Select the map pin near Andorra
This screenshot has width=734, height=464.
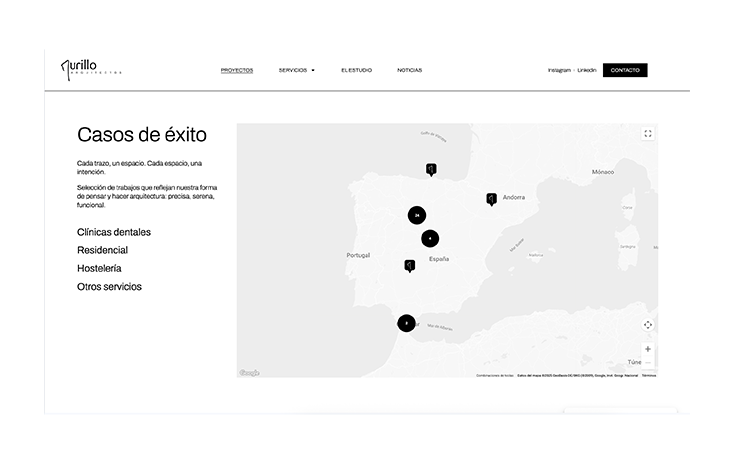[x=491, y=199]
